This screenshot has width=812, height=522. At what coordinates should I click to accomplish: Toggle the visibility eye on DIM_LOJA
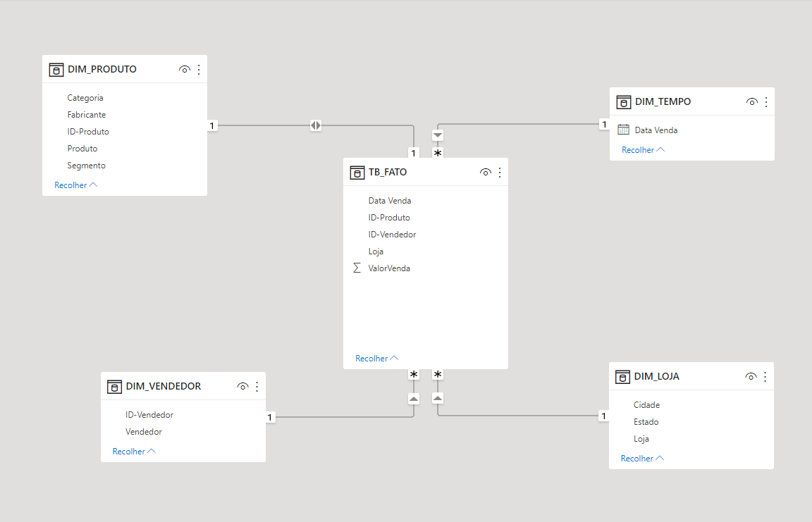(x=751, y=376)
